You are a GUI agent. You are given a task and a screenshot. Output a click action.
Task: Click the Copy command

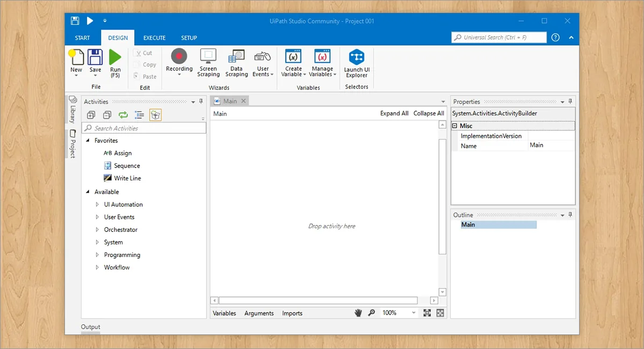(145, 65)
